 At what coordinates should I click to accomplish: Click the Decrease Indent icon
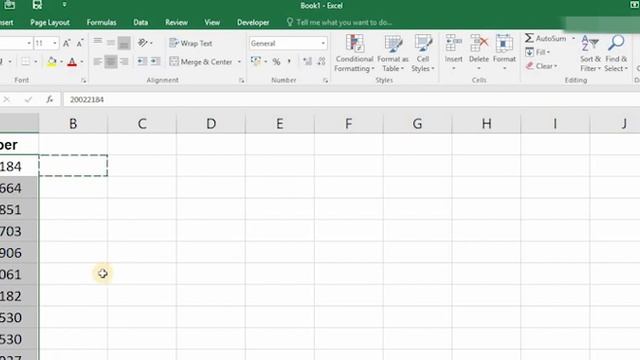point(142,62)
